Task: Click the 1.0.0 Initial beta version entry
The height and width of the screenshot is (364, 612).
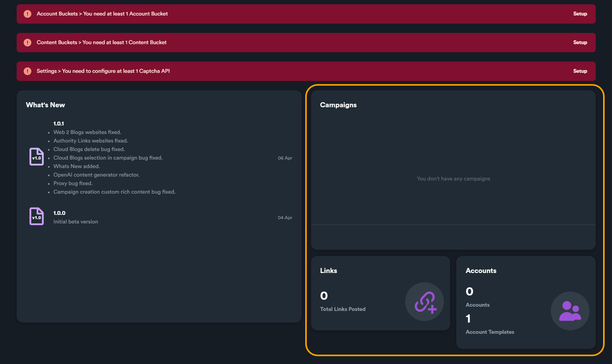Action: click(76, 217)
